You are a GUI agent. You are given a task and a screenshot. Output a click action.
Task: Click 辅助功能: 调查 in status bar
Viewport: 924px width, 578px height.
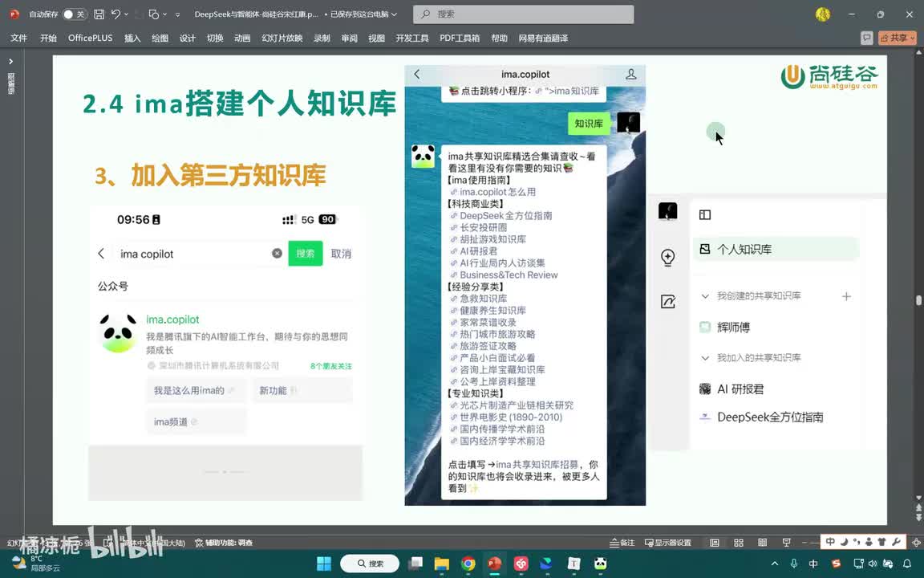click(x=224, y=543)
